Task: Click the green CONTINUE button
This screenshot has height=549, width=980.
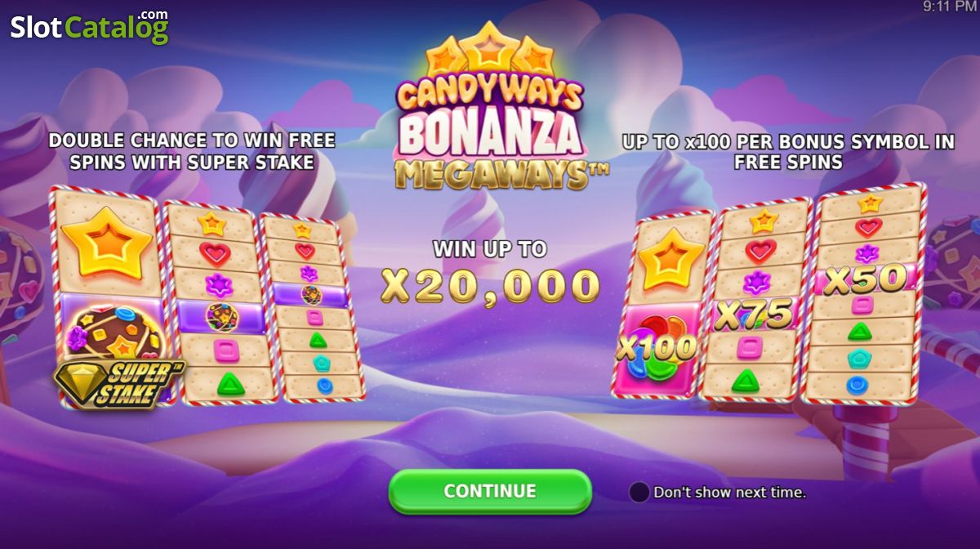Action: [490, 491]
